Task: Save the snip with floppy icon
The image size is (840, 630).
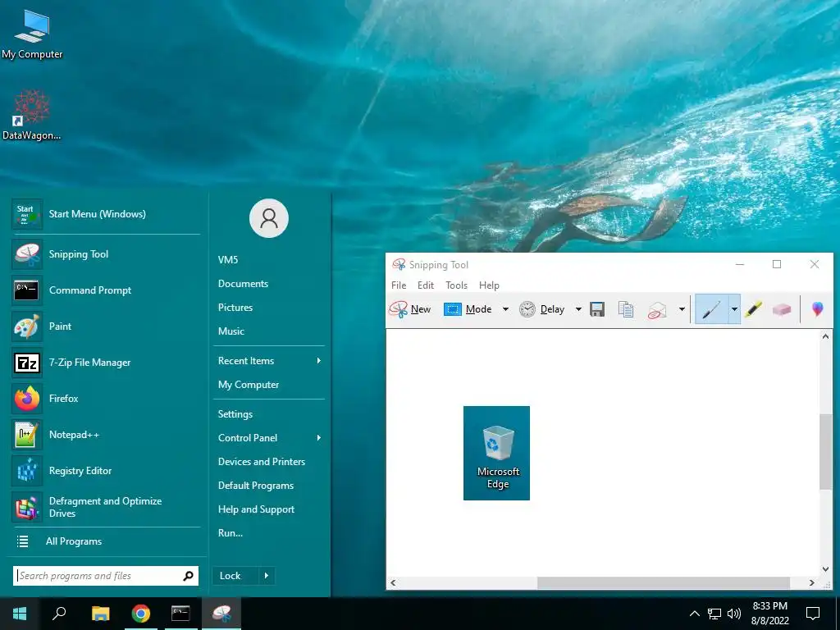Action: click(x=597, y=309)
